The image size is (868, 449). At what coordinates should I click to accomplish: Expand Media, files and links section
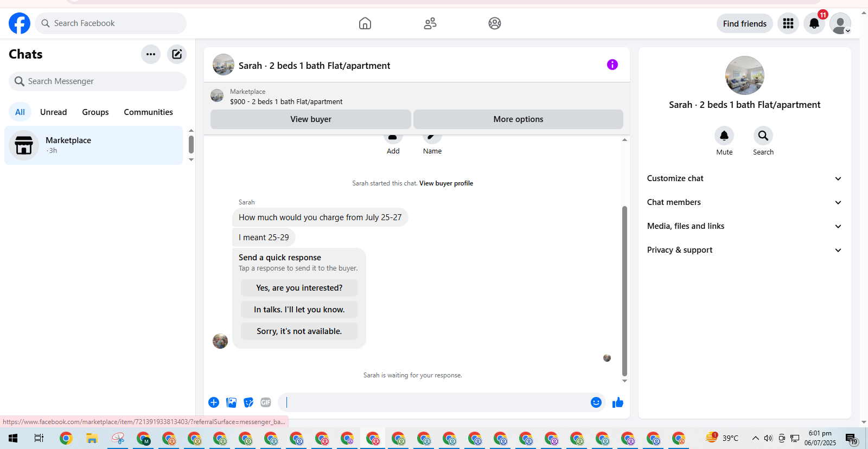coord(744,226)
